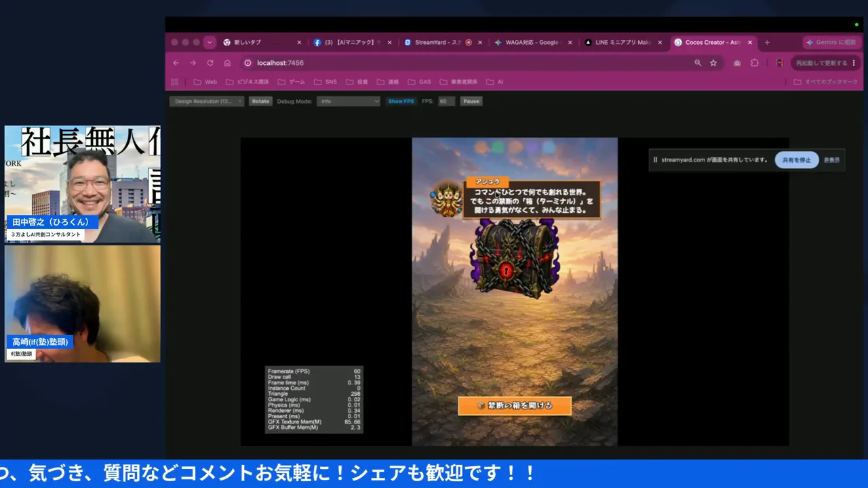This screenshot has height=488, width=868.
Task: Open the 投資 bookmarks folder
Action: [357, 82]
